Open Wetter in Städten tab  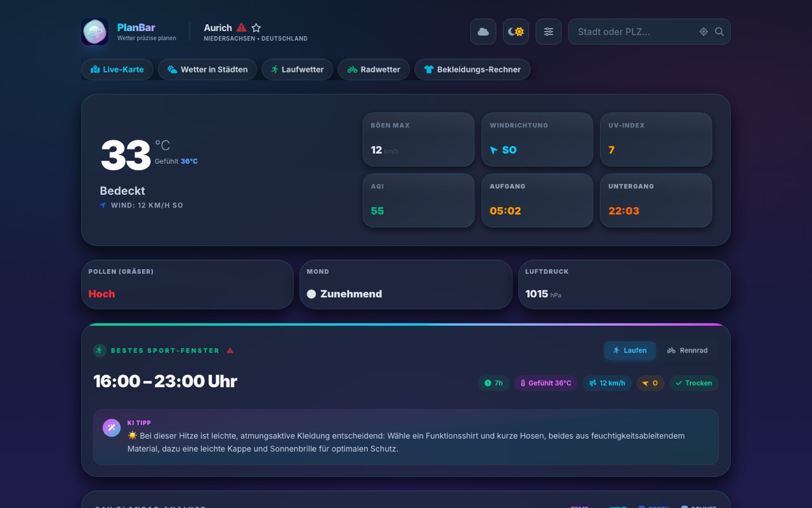(207, 69)
